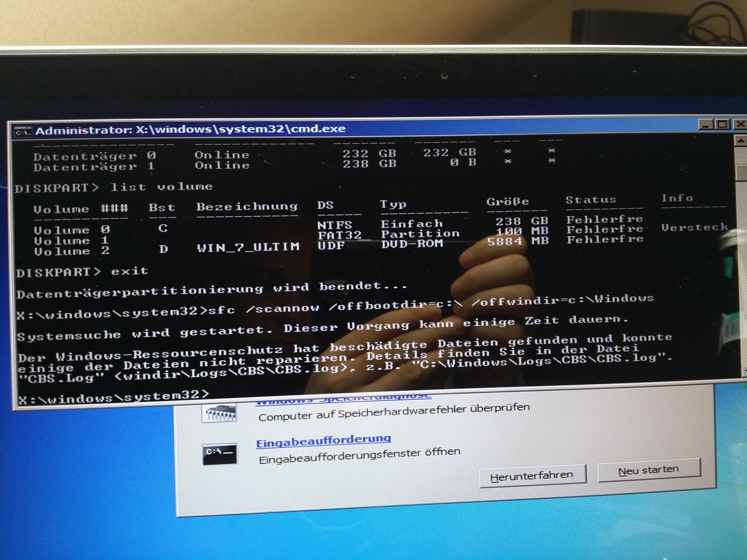Image resolution: width=747 pixels, height=560 pixels.
Task: Open the Eingabeaufforderung link
Action: [x=324, y=441]
